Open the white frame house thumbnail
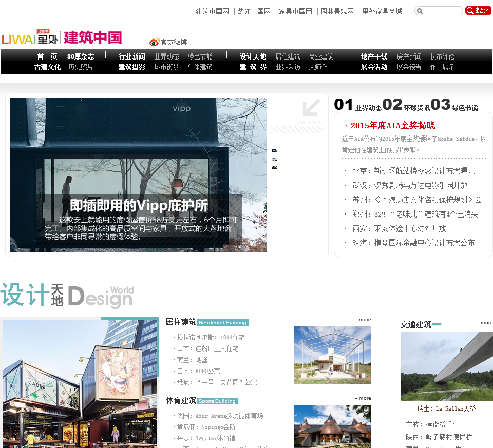 (333, 355)
